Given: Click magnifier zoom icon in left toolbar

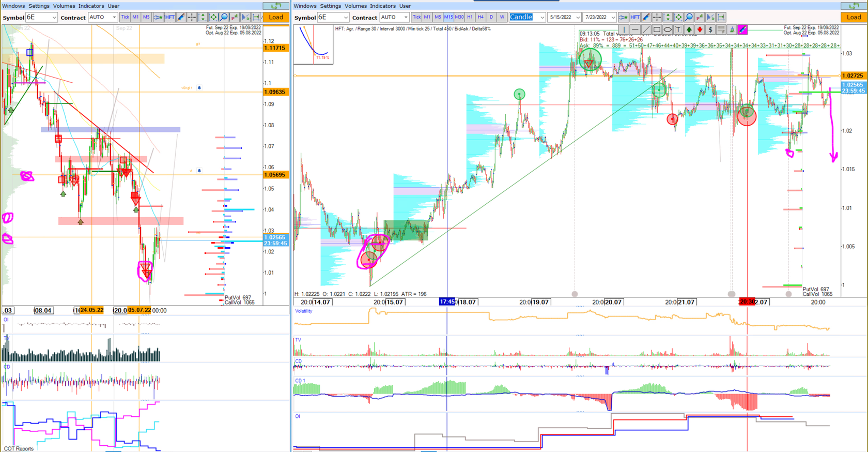Looking at the screenshot, I should point(224,17).
